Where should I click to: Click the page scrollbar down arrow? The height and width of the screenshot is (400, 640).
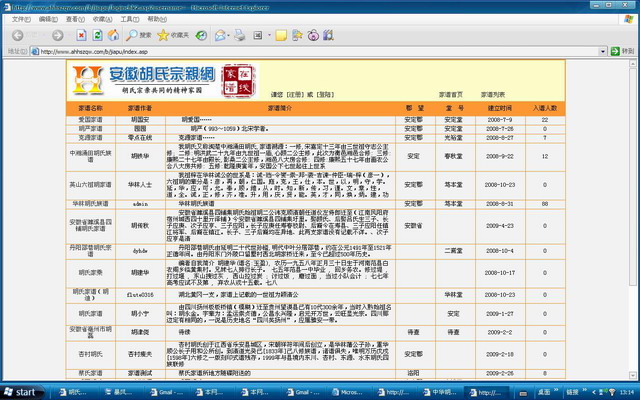(x=633, y=375)
